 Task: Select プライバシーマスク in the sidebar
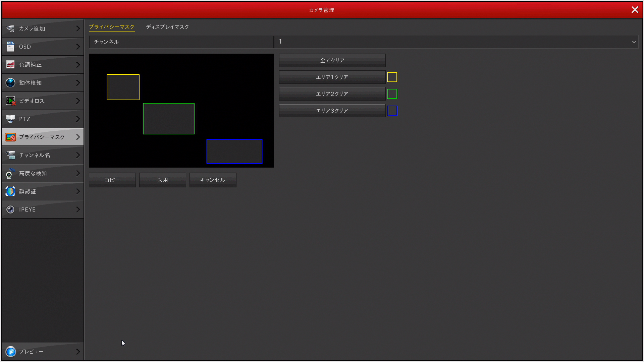[43, 137]
